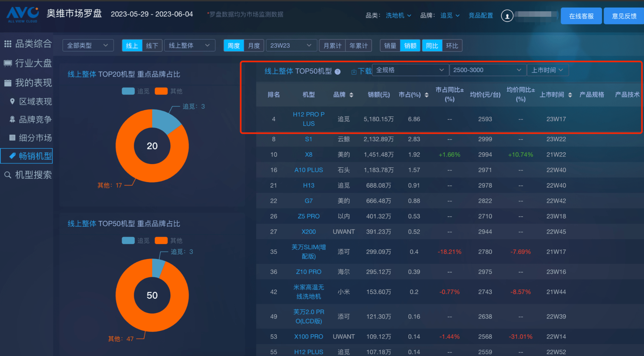The width and height of the screenshot is (644, 356).
Task: Open the 竞品配置 link
Action: (481, 15)
